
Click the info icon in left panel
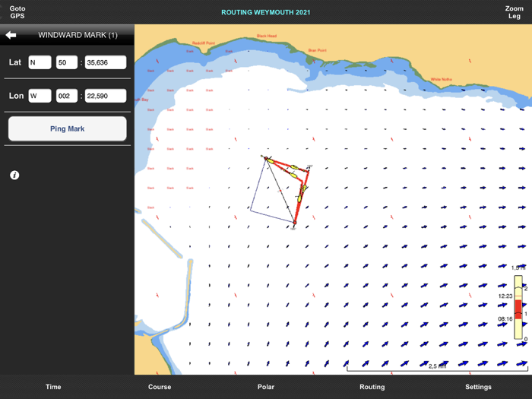(14, 176)
